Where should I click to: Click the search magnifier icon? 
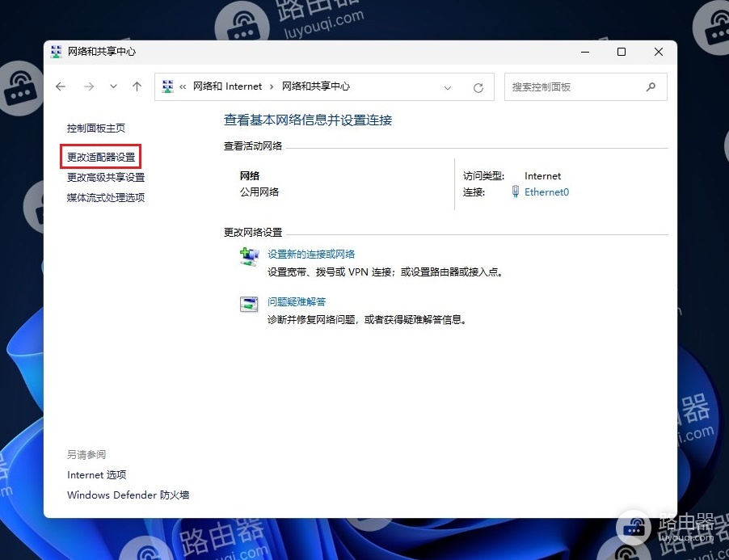click(x=651, y=87)
